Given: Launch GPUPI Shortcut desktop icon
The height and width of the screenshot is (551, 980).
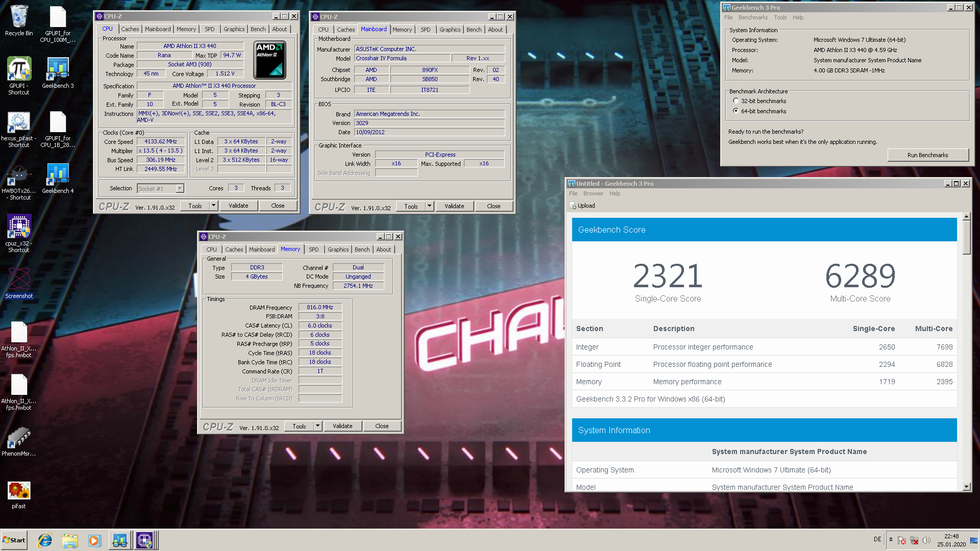Looking at the screenshot, I should (19, 75).
